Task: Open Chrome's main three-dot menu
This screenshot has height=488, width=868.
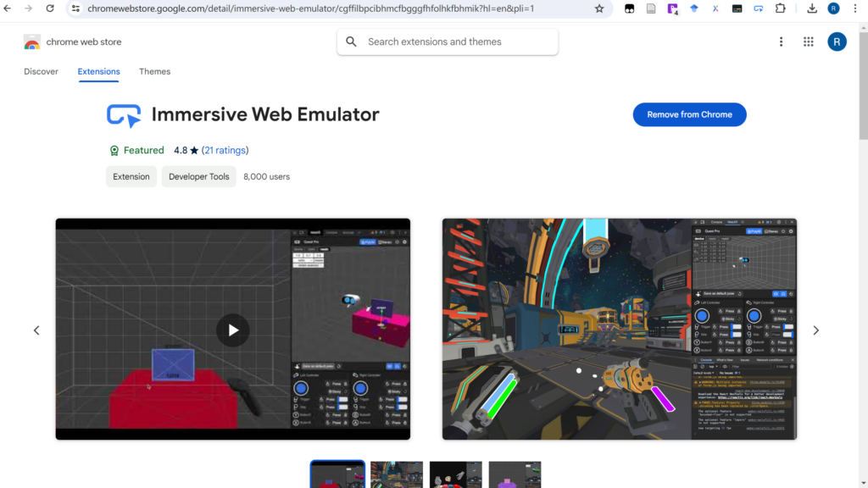Action: (855, 8)
